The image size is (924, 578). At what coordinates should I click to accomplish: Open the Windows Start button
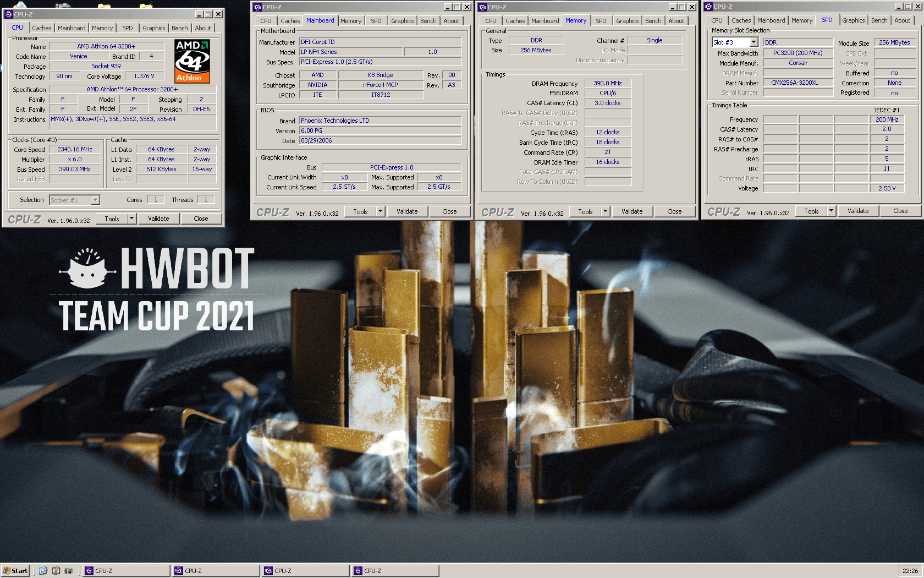[x=15, y=571]
